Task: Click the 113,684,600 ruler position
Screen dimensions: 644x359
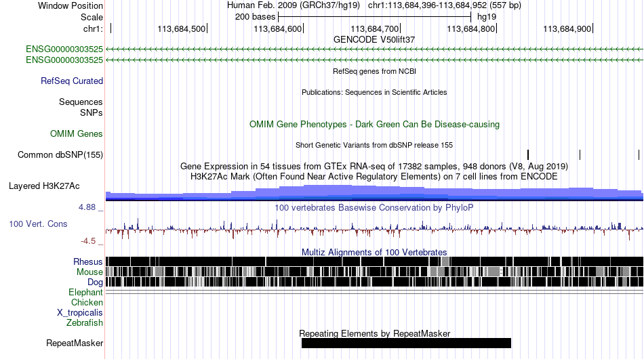Action: [x=278, y=28]
